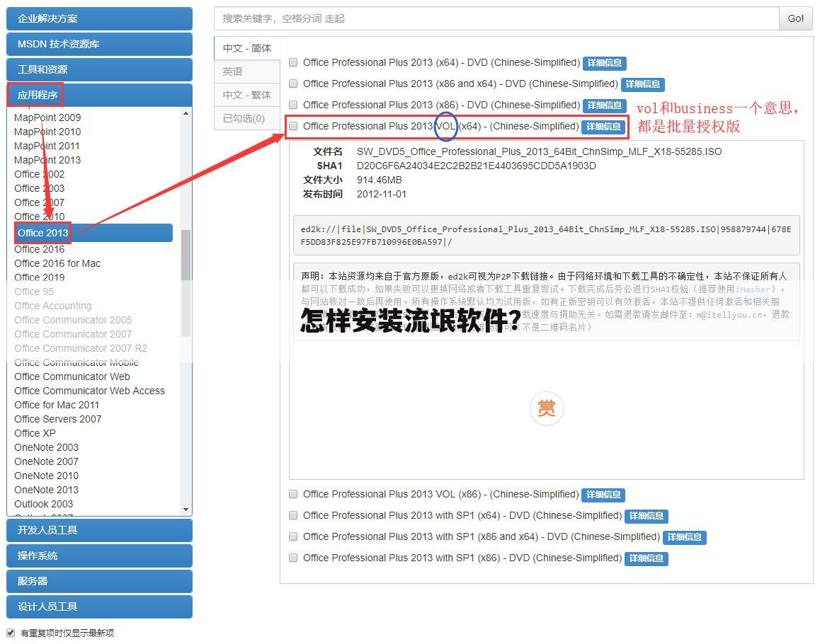Select Office 95 in the list
Viewport: 820px width, 644px height.
coord(34,292)
